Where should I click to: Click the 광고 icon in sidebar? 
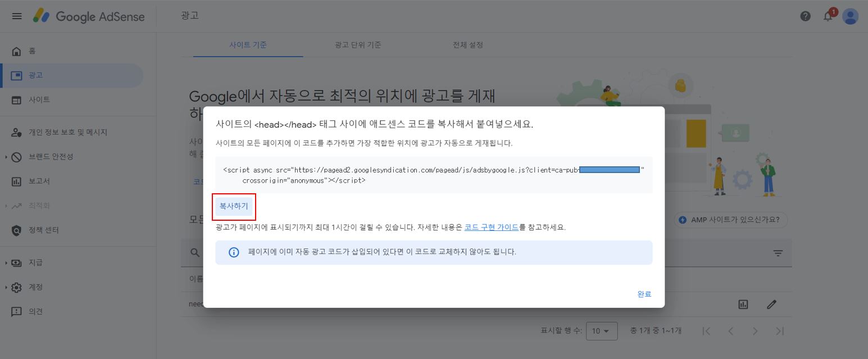16,75
